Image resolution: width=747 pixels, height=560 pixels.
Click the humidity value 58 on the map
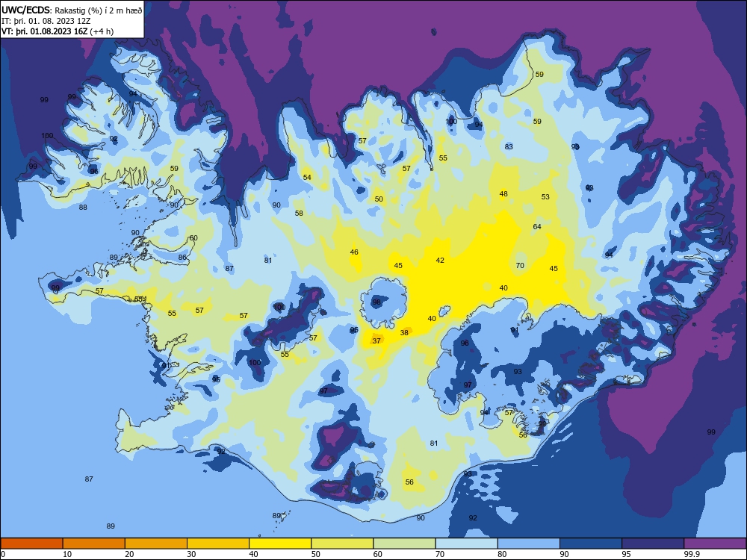click(299, 214)
